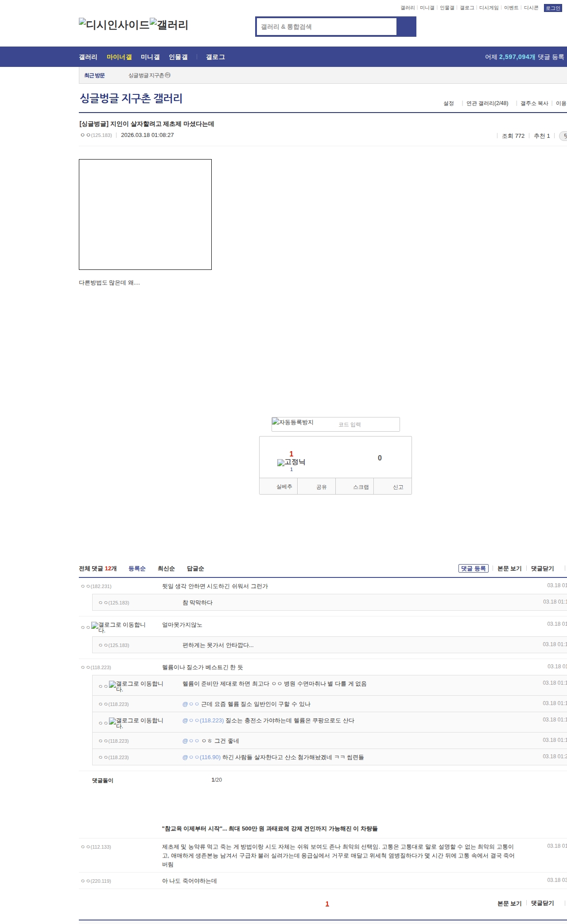This screenshot has height=924, width=567.
Task: Click the 실베추 button under the vote box
Action: (284, 487)
